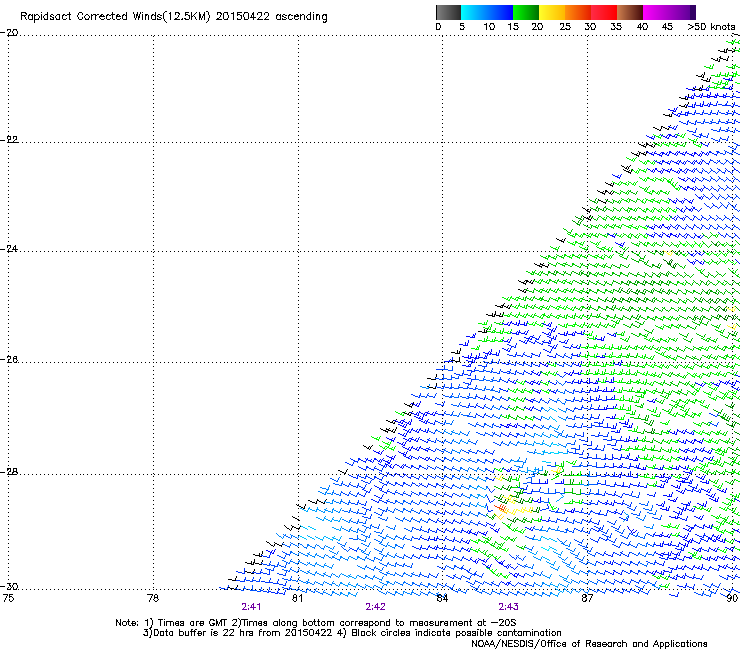Click the '-28' latitude axis label
Viewport: 740px width, 650px height.
pos(9,472)
